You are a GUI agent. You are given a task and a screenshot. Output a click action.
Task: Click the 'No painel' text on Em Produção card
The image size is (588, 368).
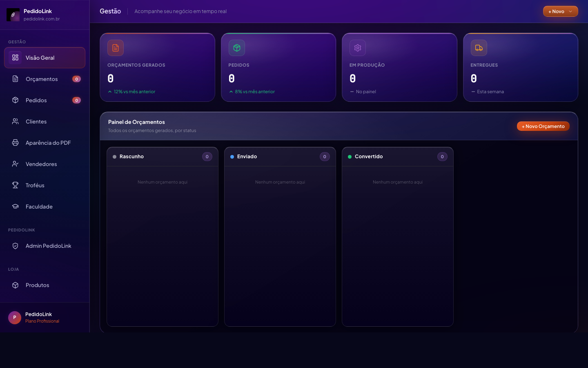366,92
